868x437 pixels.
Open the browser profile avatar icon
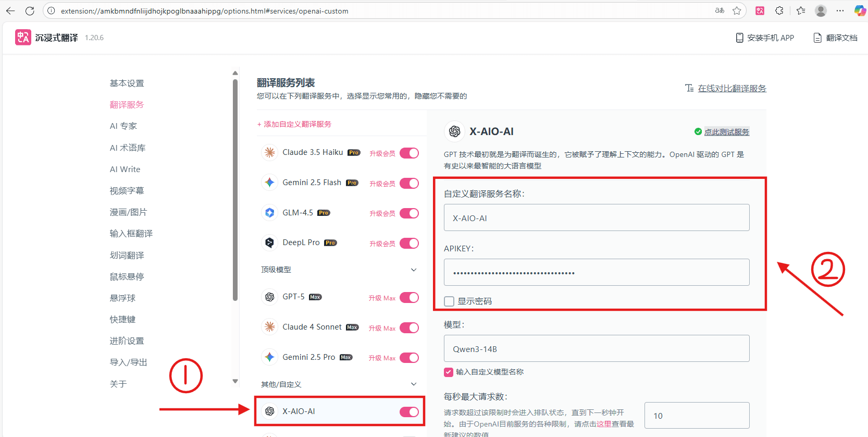pyautogui.click(x=821, y=11)
